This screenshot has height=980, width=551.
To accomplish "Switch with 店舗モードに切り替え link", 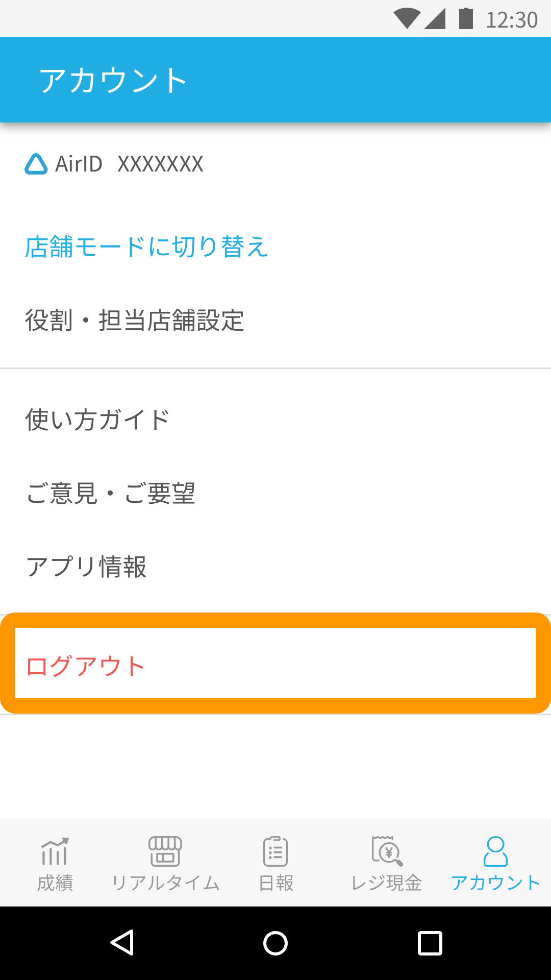I will 146,247.
